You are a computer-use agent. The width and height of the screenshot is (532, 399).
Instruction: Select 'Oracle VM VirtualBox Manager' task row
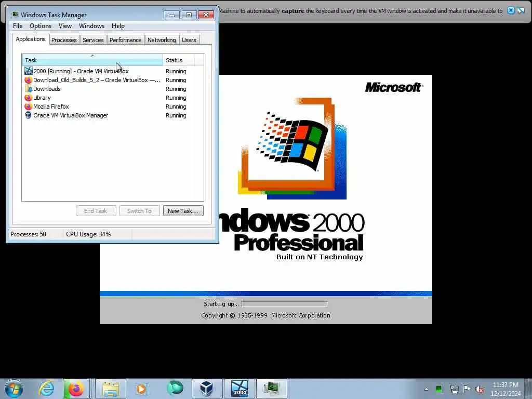click(113, 115)
